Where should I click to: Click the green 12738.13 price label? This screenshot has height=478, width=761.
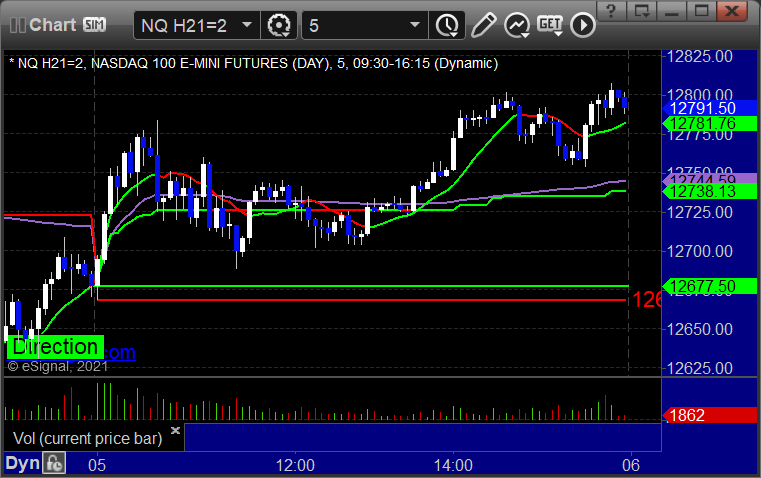[x=710, y=191]
